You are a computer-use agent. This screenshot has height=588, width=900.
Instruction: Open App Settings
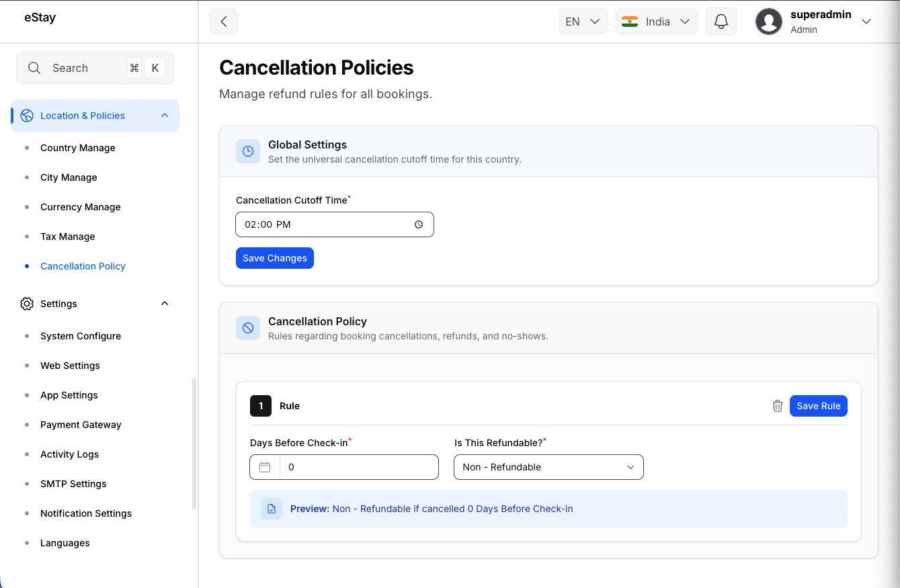tap(69, 395)
